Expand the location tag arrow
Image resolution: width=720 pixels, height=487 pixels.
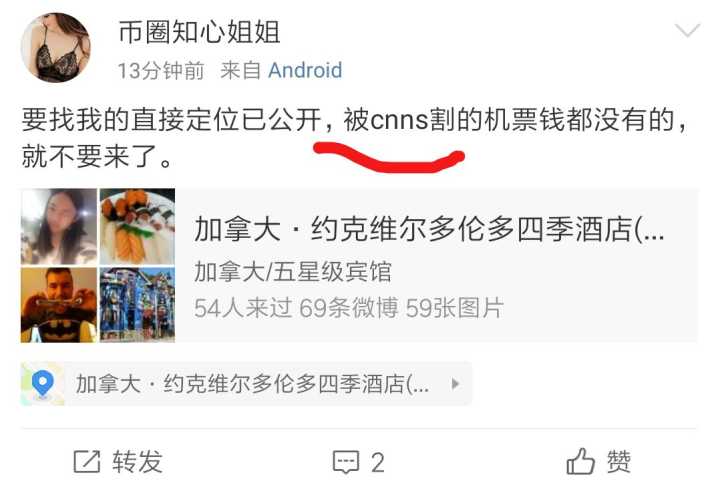455,384
